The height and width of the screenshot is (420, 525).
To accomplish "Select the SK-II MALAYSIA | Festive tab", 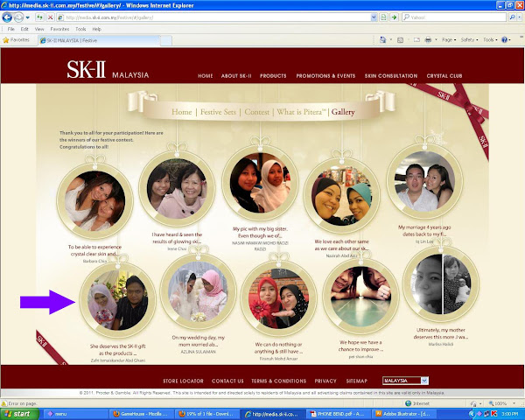I will 99,40.
